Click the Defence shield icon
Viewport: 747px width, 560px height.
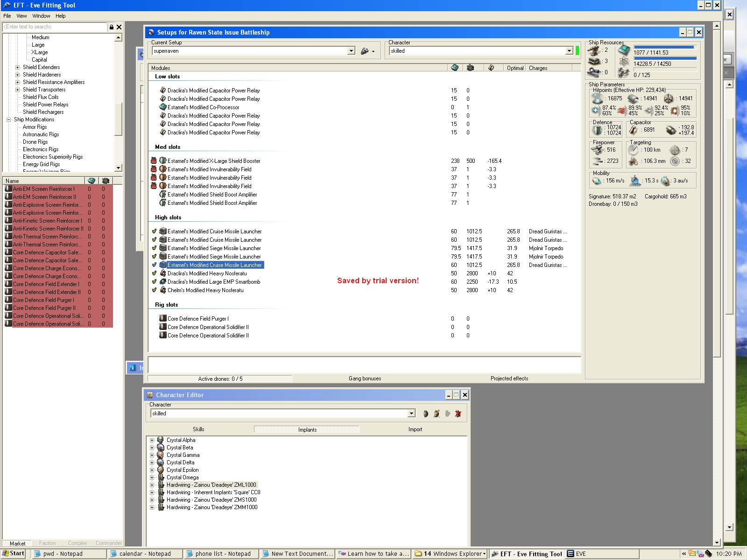click(597, 130)
